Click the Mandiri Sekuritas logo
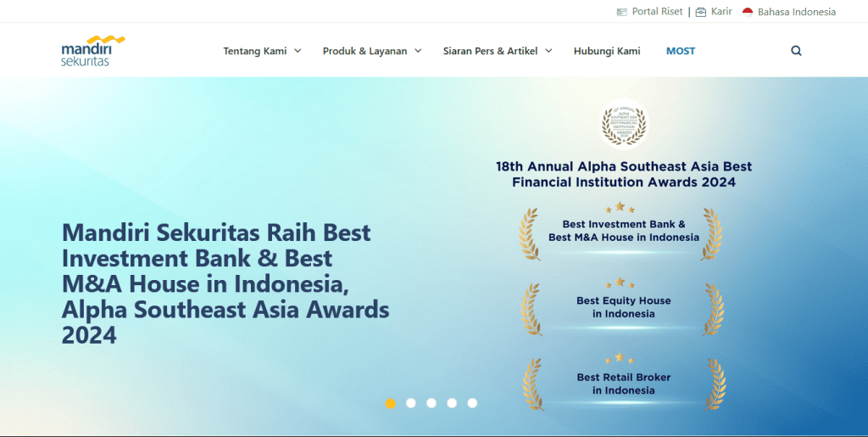The height and width of the screenshot is (437, 868). tap(93, 50)
